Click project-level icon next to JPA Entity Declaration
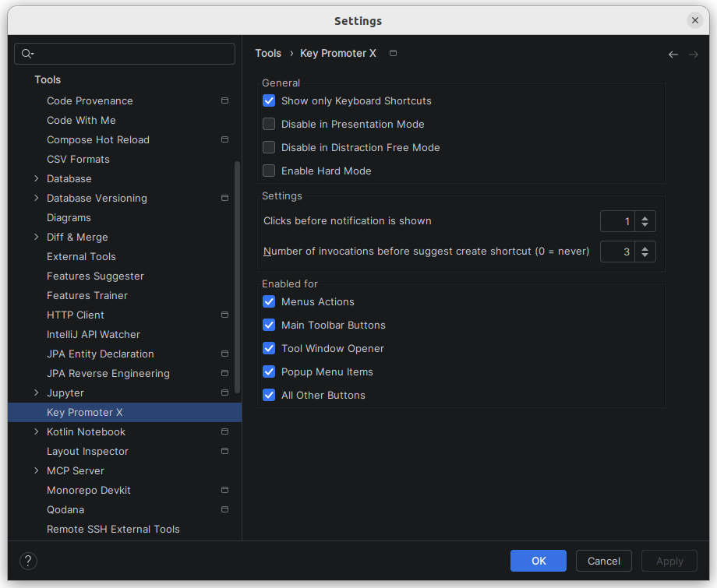 [x=224, y=354]
